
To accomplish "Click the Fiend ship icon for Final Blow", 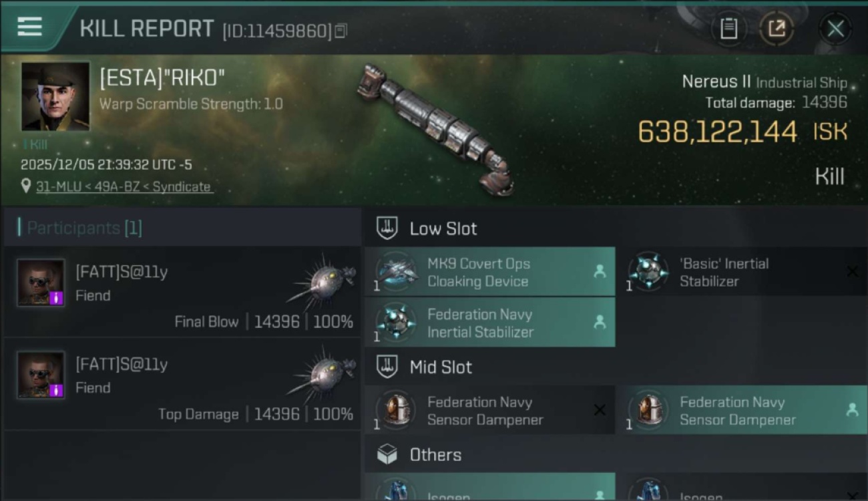I will point(322,281).
